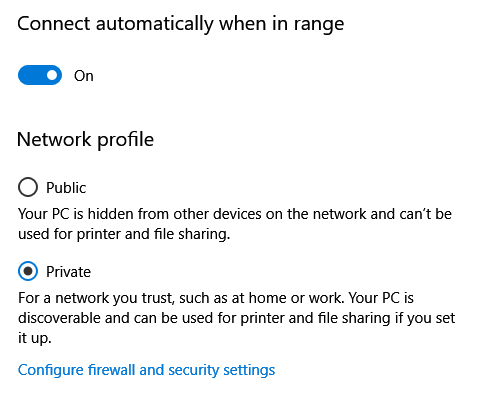
Task: Click the 'used for printer and file sharing.' line
Action: click(124, 234)
